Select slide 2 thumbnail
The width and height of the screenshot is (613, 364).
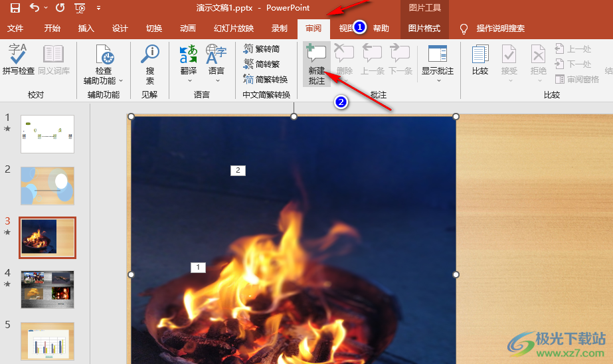[47, 186]
